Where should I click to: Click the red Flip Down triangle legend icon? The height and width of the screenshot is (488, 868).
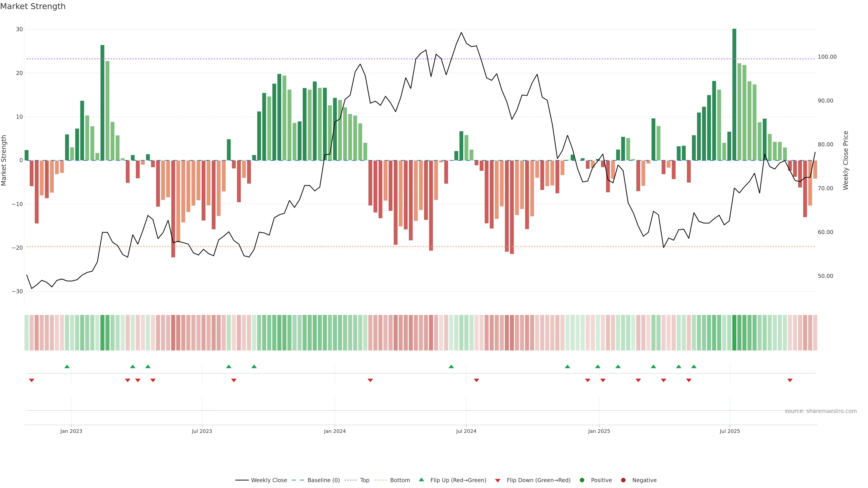[x=498, y=480]
